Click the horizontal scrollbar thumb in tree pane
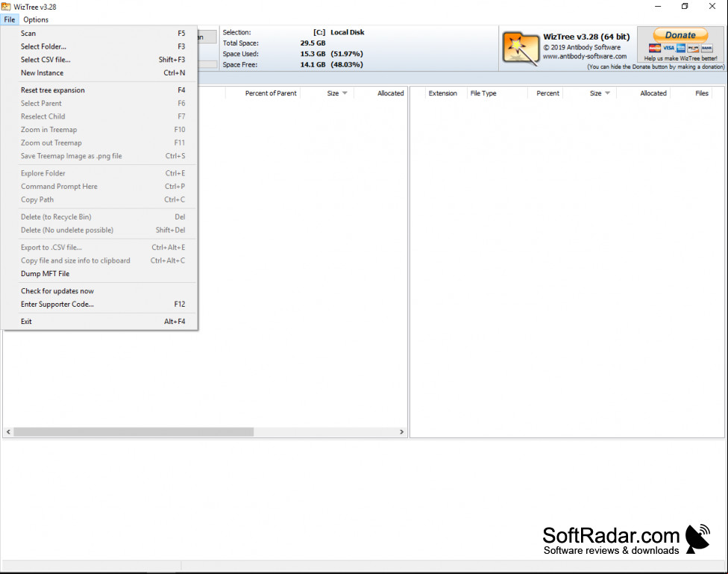This screenshot has height=574, width=728. point(134,432)
